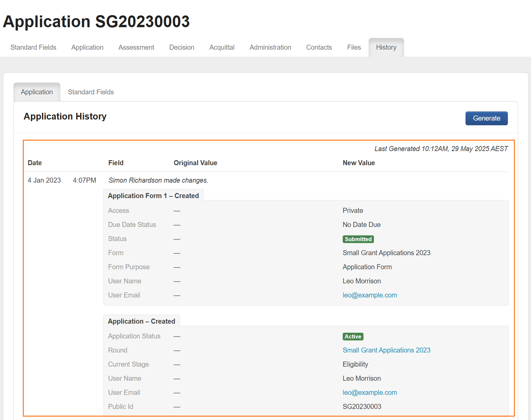Switch to Standard Fields history sub-tab
This screenshot has width=531, height=420.
(91, 92)
